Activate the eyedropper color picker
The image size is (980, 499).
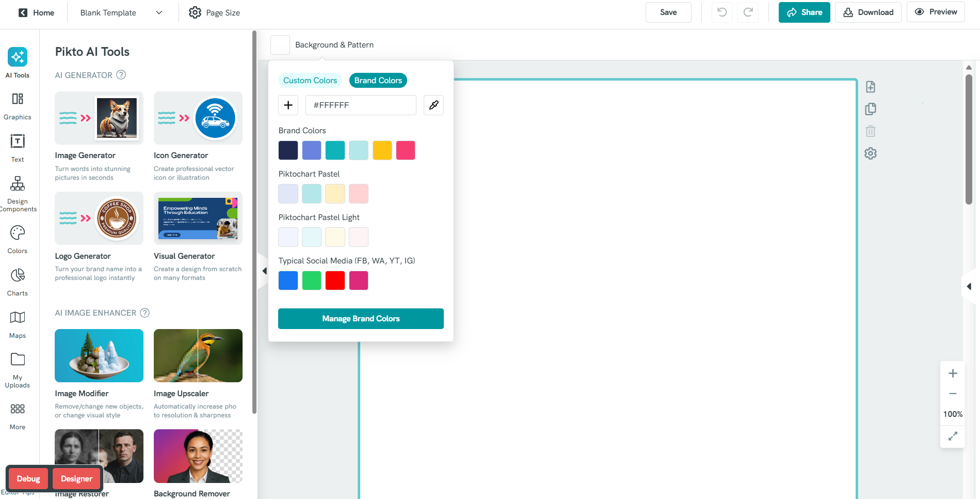433,105
